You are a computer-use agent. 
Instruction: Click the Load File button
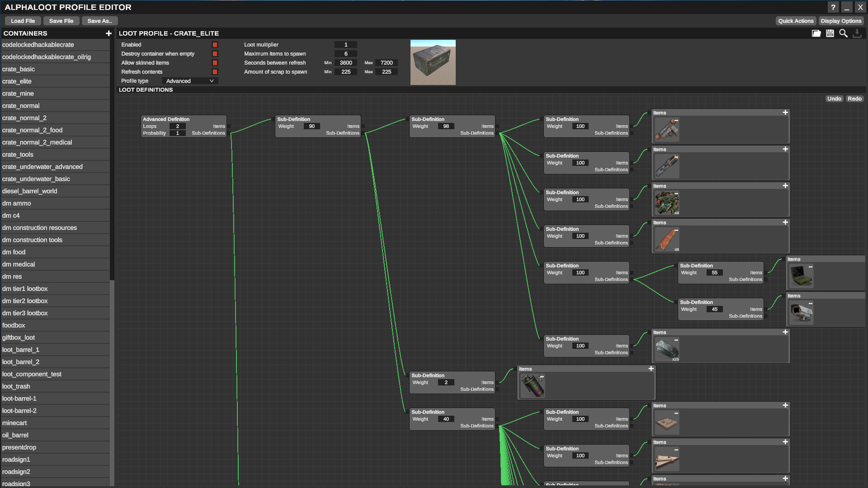(22, 21)
